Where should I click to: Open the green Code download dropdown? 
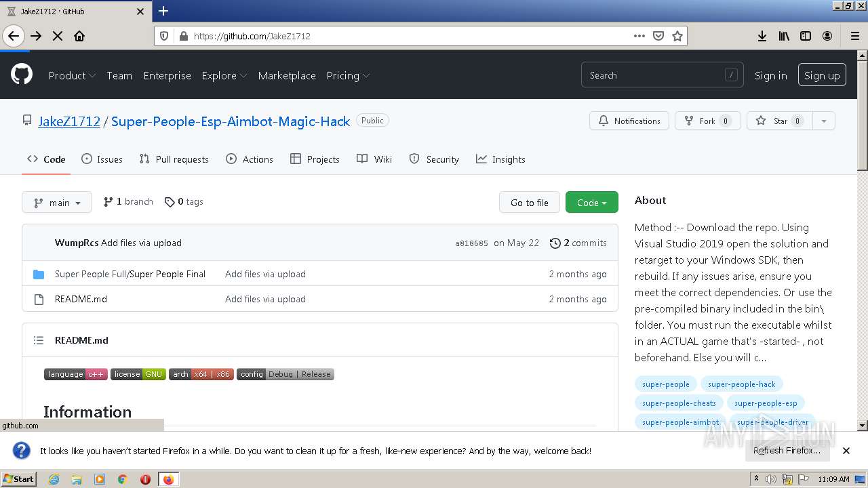[592, 202]
